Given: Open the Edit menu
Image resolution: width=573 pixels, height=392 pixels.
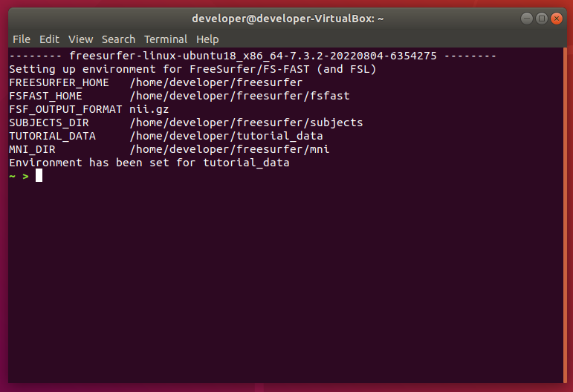Looking at the screenshot, I should click(49, 39).
